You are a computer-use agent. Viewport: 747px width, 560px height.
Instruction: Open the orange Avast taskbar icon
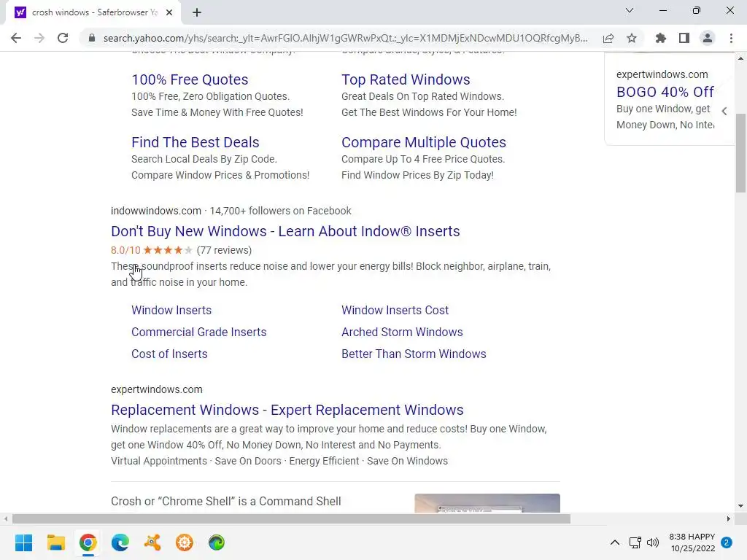[152, 542]
